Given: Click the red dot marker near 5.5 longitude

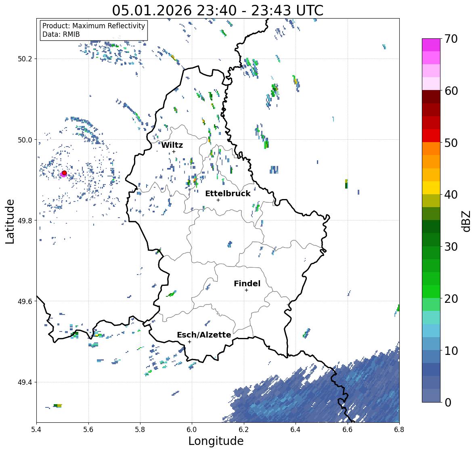Looking at the screenshot, I should pos(64,173).
